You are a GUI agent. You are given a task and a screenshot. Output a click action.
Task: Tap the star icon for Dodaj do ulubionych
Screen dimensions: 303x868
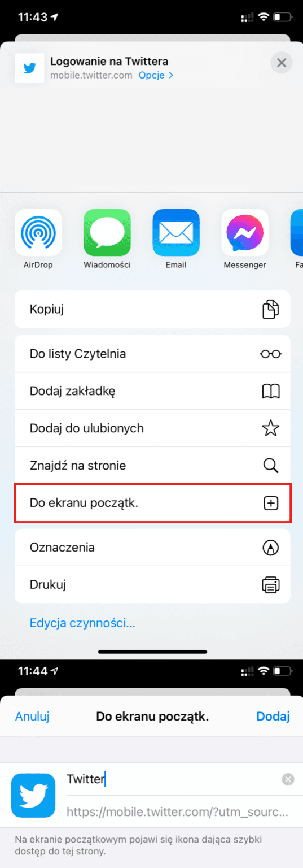click(x=271, y=428)
